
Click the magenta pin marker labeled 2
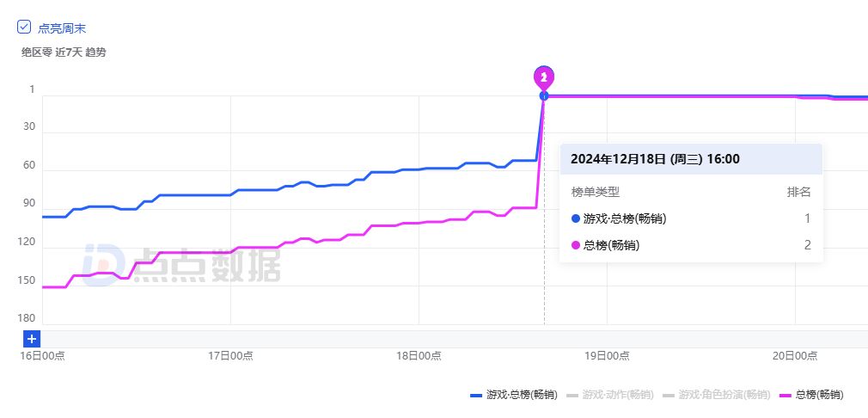[x=544, y=77]
